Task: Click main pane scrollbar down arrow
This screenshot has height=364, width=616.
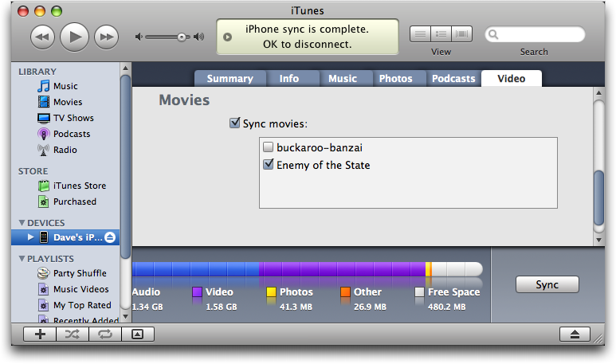Action: coord(598,240)
